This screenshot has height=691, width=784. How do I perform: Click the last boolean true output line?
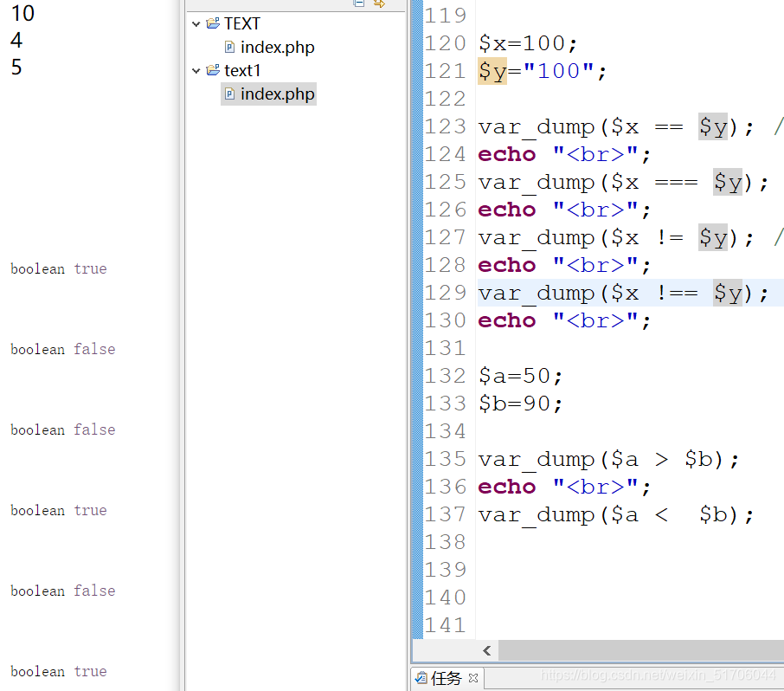pyautogui.click(x=59, y=671)
